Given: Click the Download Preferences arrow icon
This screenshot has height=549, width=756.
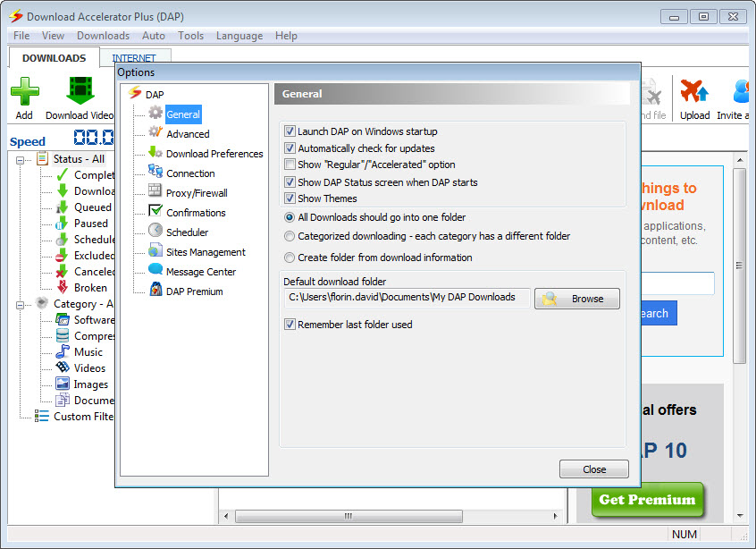Looking at the screenshot, I should pos(155,152).
